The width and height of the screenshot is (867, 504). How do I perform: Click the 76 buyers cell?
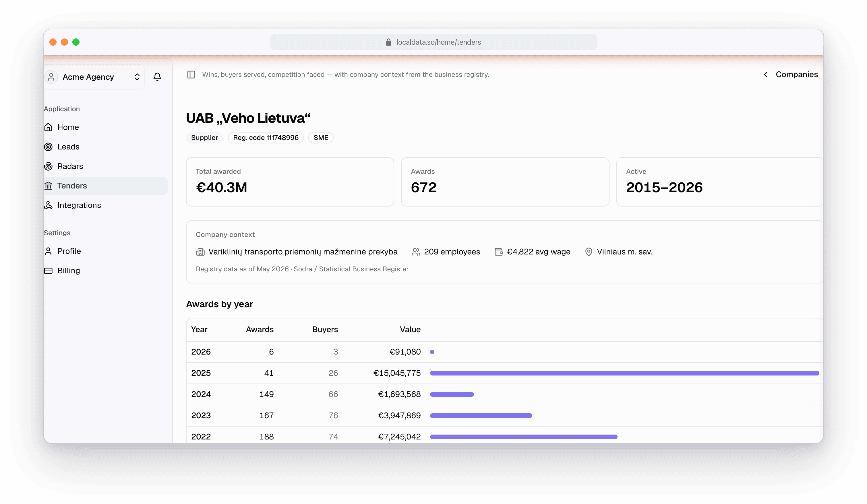[333, 416]
